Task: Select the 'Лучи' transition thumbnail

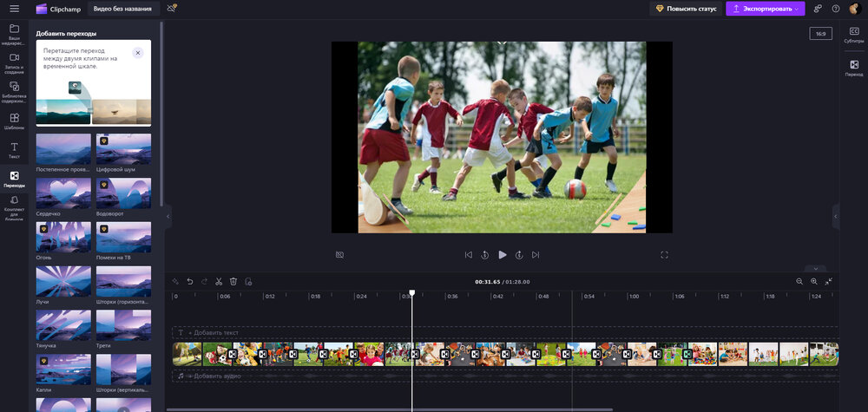Action: click(x=63, y=282)
